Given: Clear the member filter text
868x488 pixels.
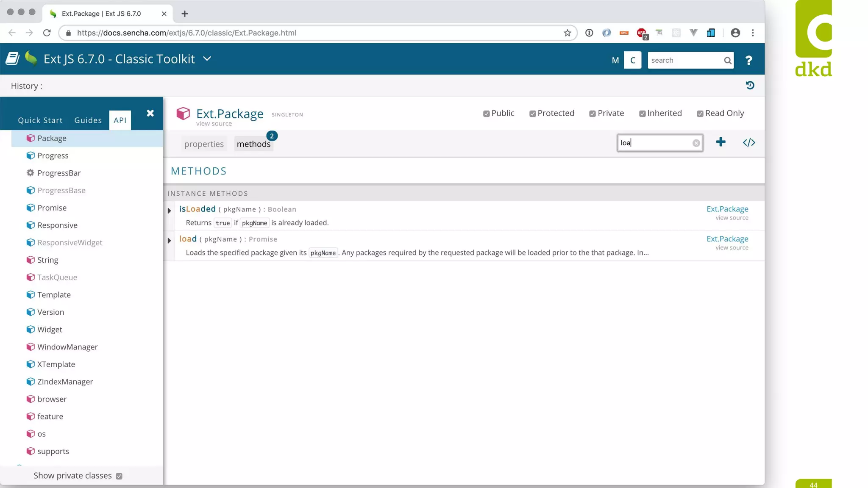Looking at the screenshot, I should click(x=696, y=143).
